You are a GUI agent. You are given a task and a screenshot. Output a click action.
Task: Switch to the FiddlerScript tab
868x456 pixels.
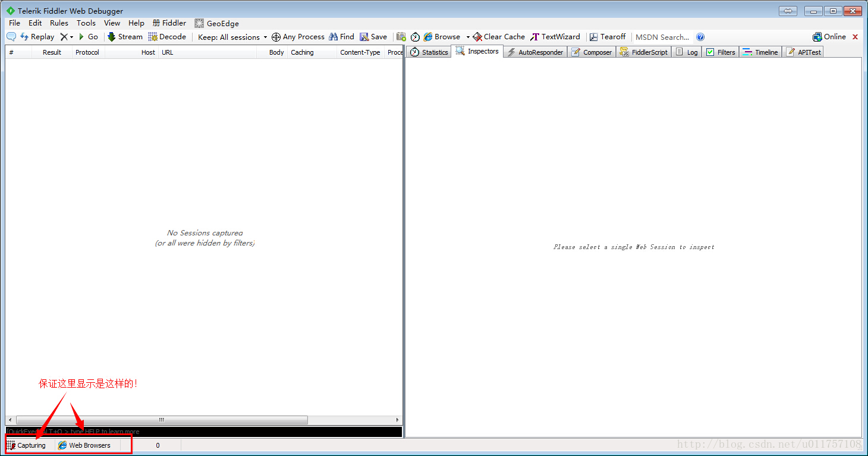click(x=643, y=52)
